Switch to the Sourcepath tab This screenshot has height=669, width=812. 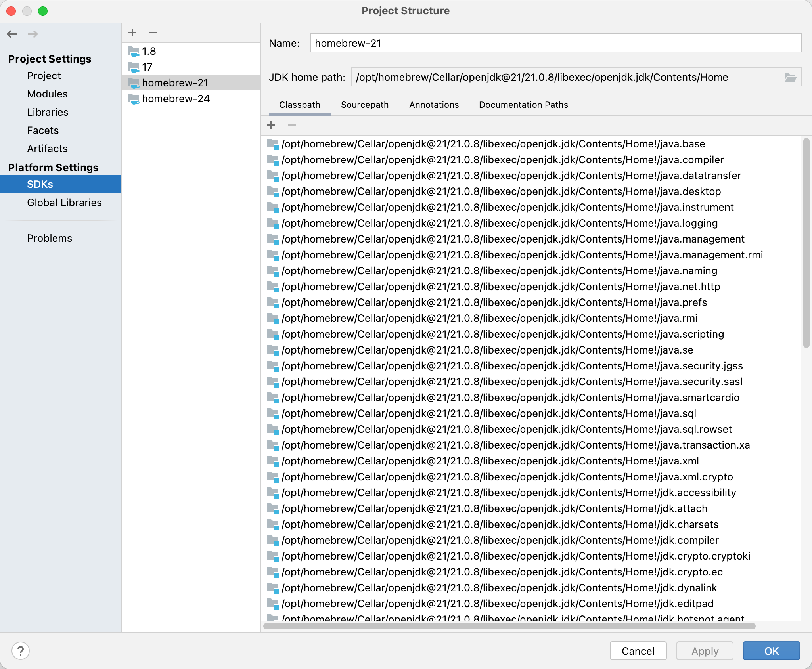coord(364,105)
